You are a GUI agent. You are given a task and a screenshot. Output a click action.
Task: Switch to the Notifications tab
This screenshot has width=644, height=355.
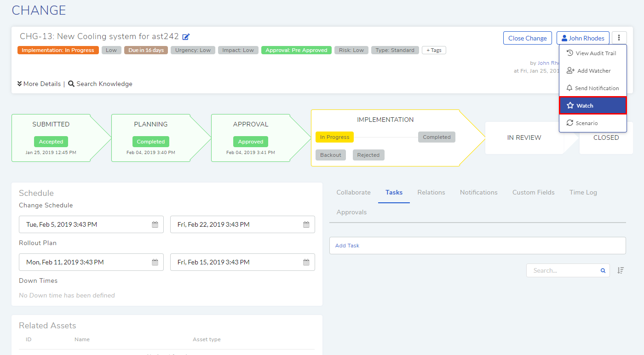pos(479,192)
